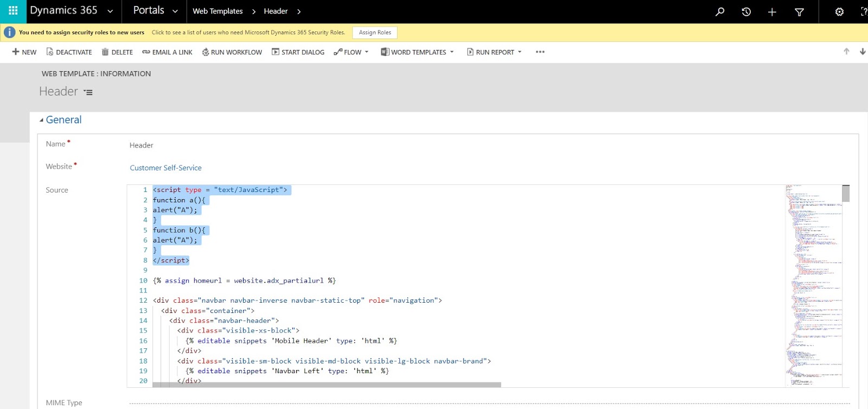The image size is (868, 409).
Task: Open recent items history icon
Action: pyautogui.click(x=746, y=11)
